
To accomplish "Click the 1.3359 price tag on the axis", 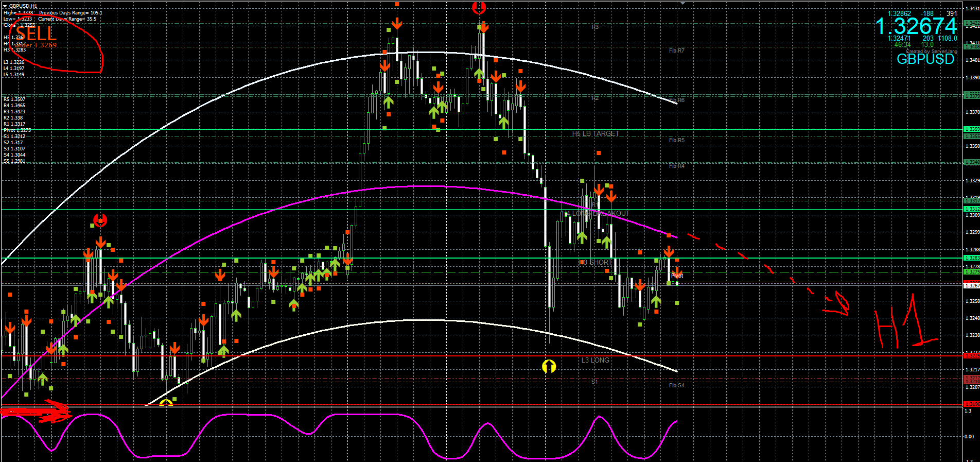I will click(971, 129).
